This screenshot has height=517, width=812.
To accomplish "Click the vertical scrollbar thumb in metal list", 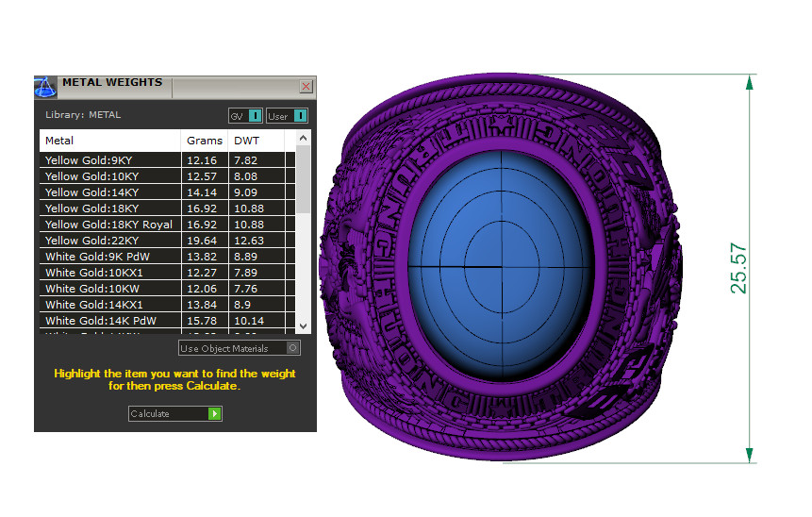I will pos(303,179).
